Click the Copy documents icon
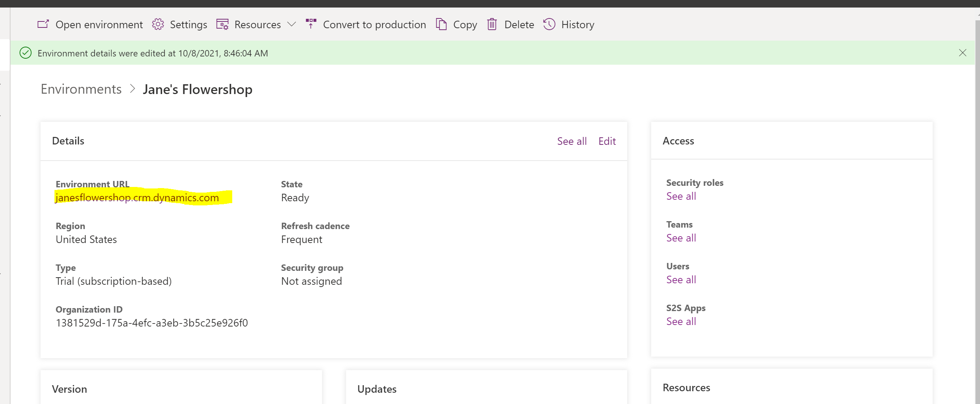This screenshot has width=980, height=404. point(441,24)
